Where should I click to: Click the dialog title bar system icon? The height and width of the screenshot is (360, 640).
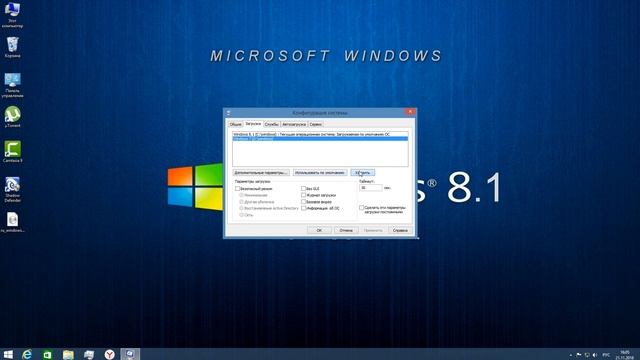229,113
